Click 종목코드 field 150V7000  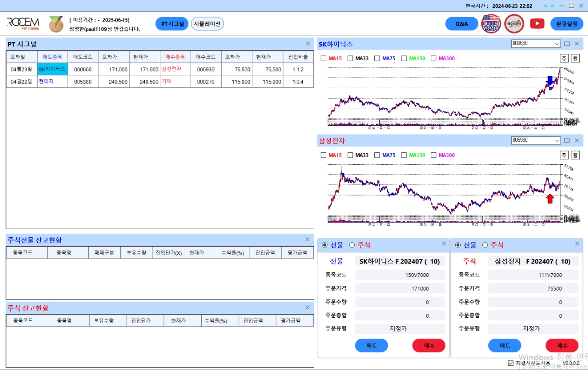click(400, 275)
